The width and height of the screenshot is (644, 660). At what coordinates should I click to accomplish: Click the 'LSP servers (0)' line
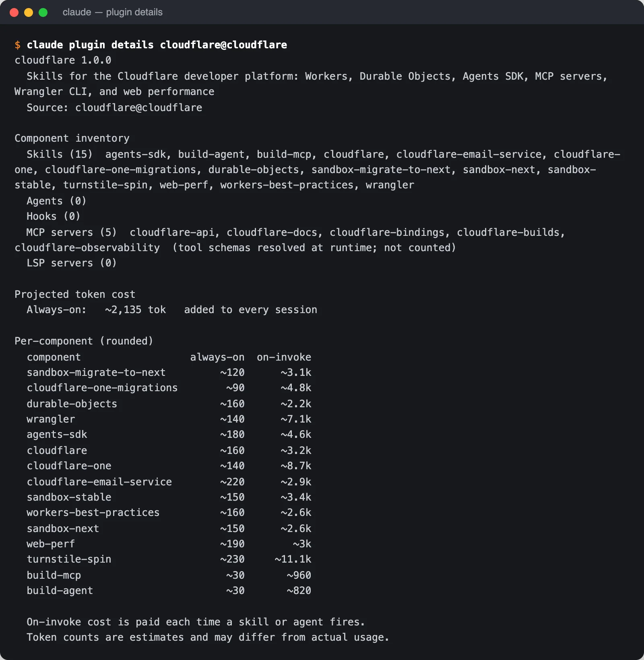[x=72, y=263]
